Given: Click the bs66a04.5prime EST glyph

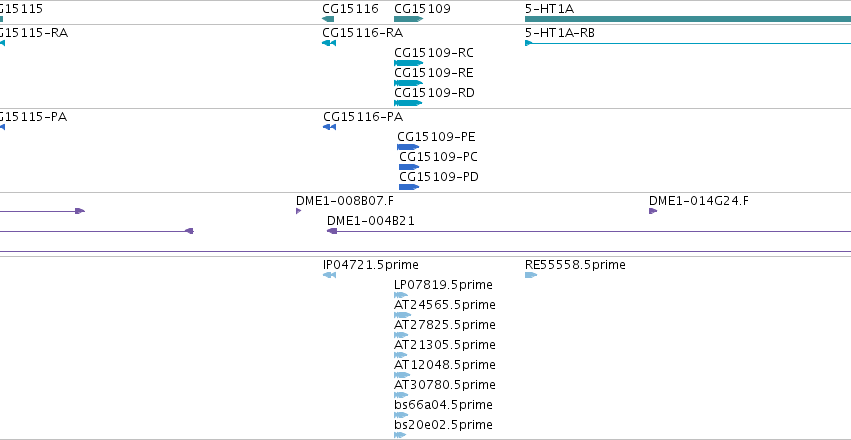Looking at the screenshot, I should [x=401, y=415].
